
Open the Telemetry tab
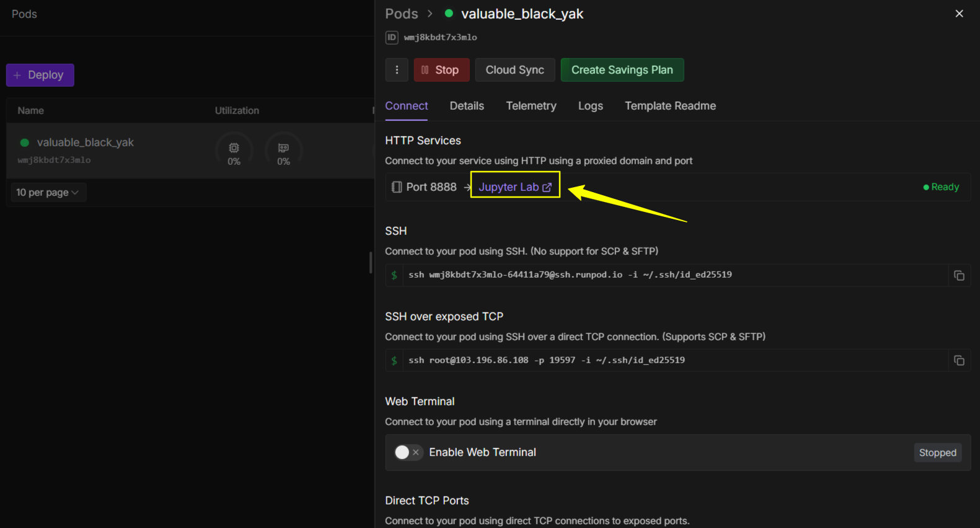click(531, 106)
